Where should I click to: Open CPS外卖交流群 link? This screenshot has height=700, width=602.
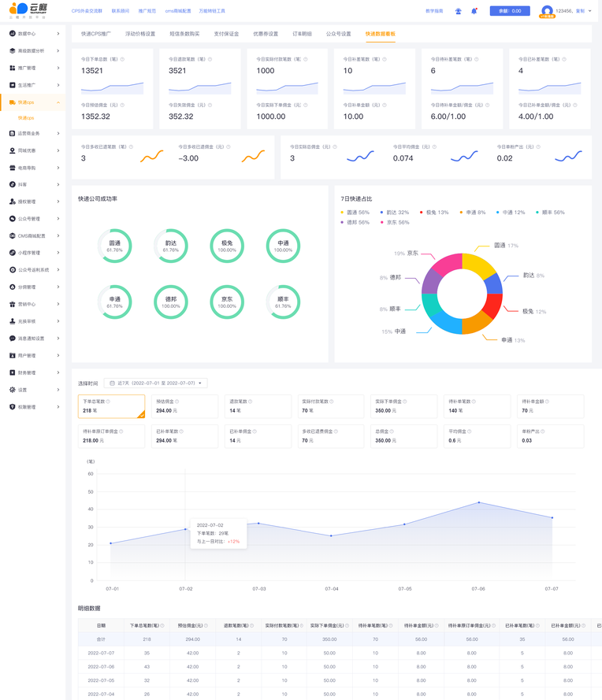[87, 11]
